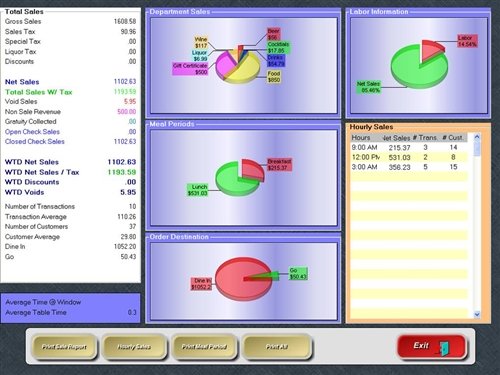
Task: Select the 9:00 AM hourly sales row
Action: click(x=409, y=147)
